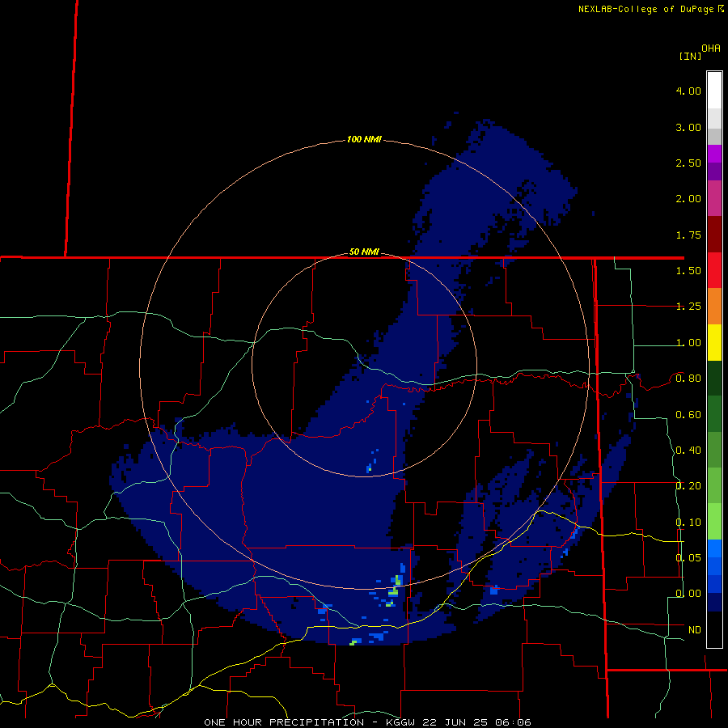Click the ONE HOUR PRECIPITATION KGGW caption
Viewport: 728px width, 728px height.
point(367,722)
